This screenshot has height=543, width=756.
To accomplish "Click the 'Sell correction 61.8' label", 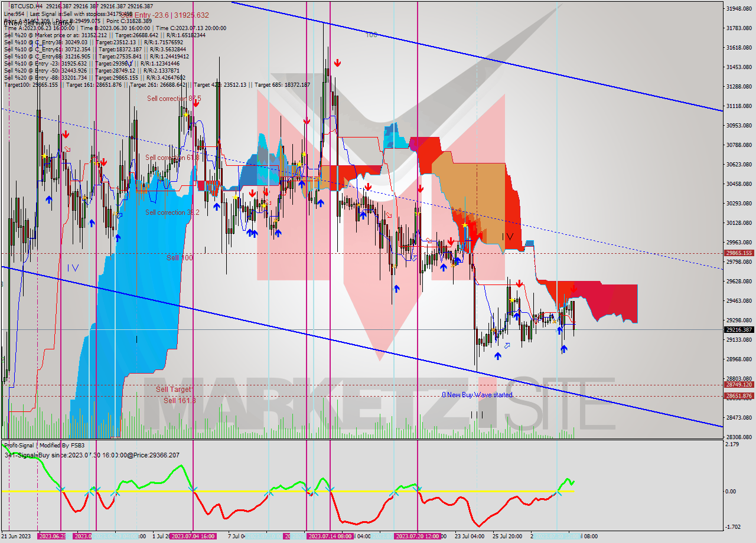I will coord(172,158).
